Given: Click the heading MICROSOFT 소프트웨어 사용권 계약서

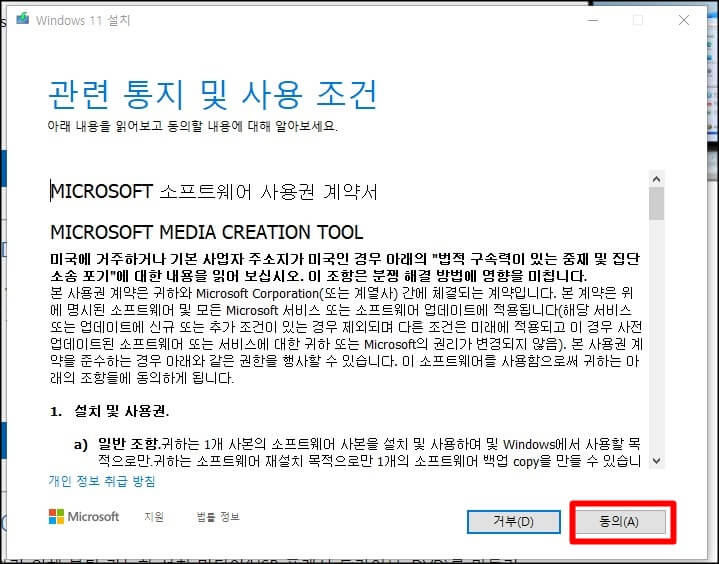Looking at the screenshot, I should (x=214, y=192).
